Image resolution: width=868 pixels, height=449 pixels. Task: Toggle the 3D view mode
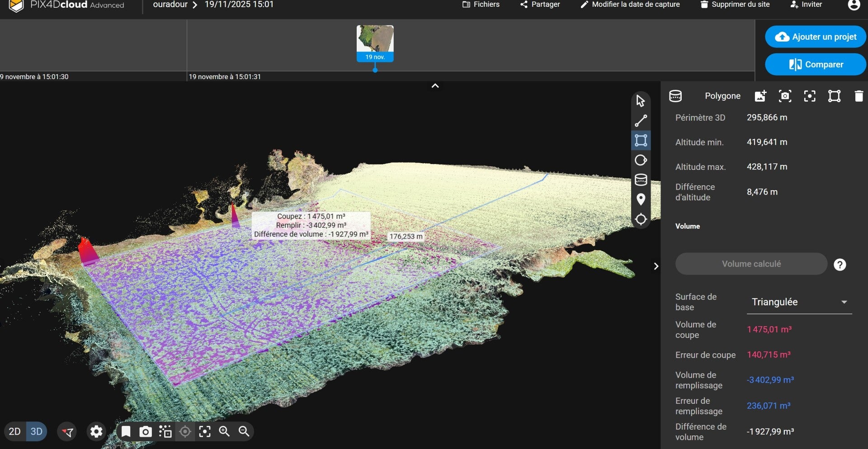point(37,432)
